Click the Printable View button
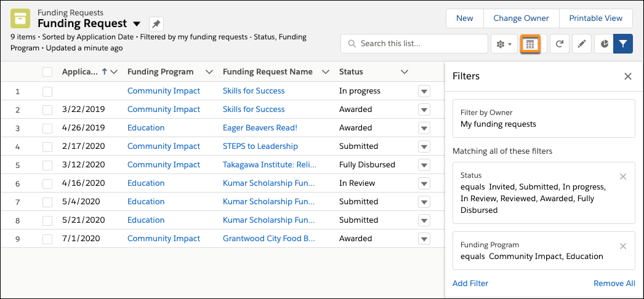Screen dimensions: 644x299 [x=595, y=18]
